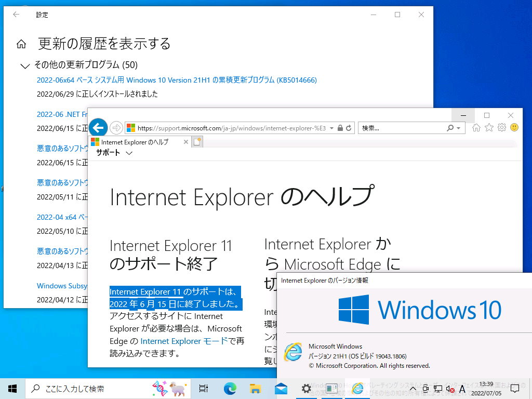Click the Meet Now tray icon
This screenshot has height=399, width=532.
(x=425, y=389)
